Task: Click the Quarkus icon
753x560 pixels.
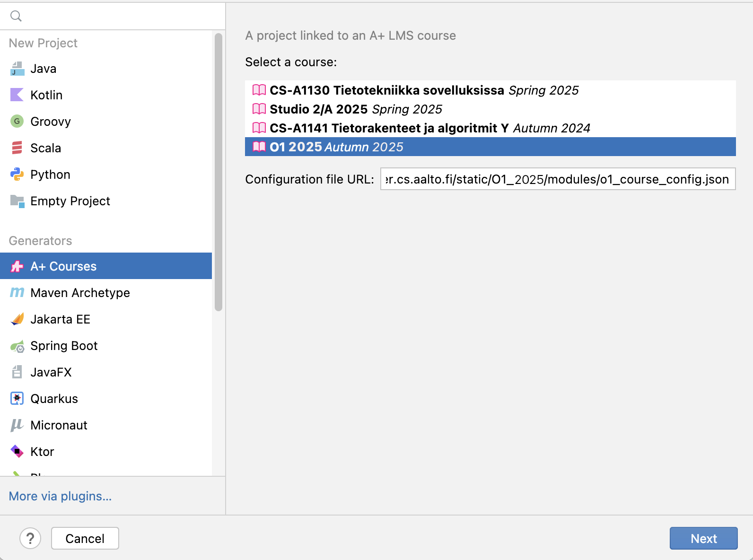Action: point(17,399)
